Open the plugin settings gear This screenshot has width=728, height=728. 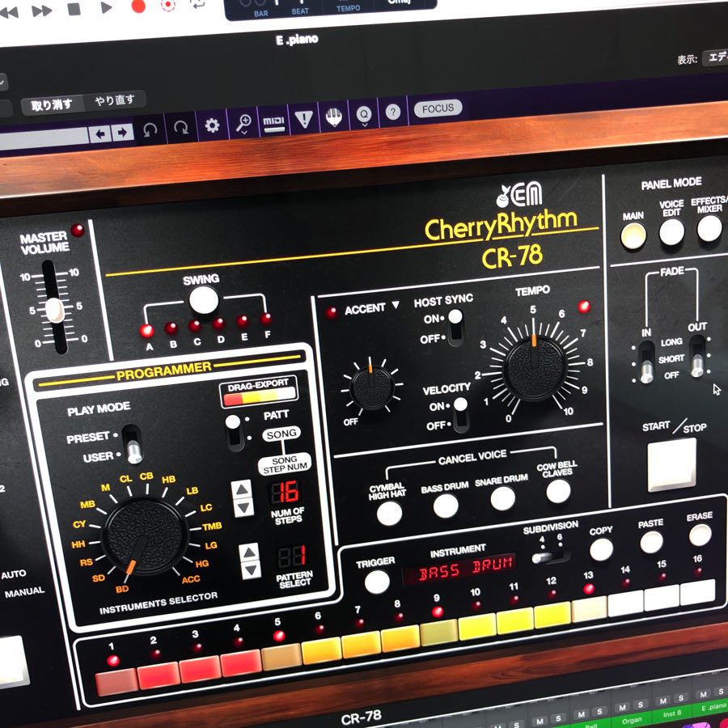(212, 125)
